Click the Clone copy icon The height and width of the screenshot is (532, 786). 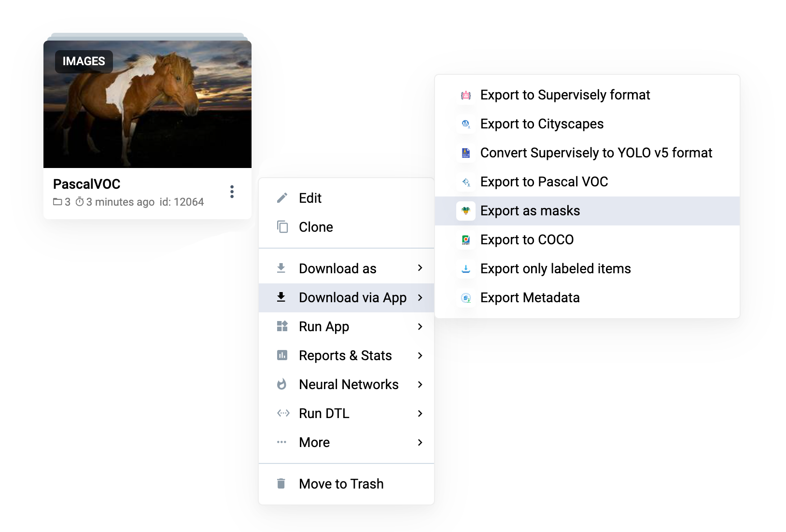(x=281, y=226)
